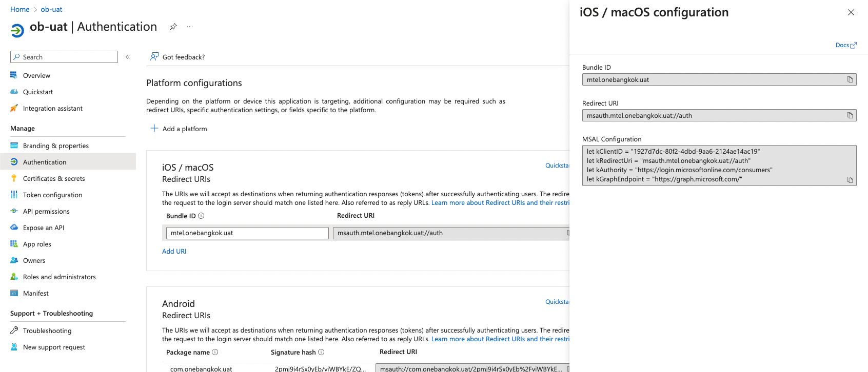Close the iOS / macOS configuration panel

pyautogui.click(x=851, y=12)
